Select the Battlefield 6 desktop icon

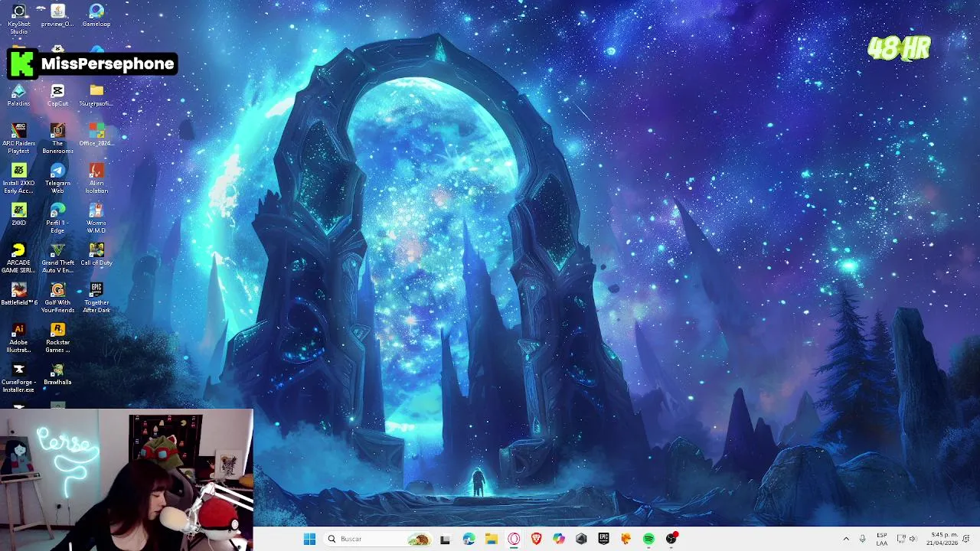tap(18, 294)
